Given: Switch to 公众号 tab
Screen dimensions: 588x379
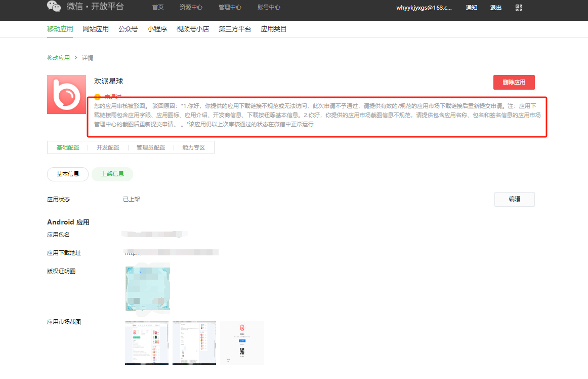Looking at the screenshot, I should point(128,29).
